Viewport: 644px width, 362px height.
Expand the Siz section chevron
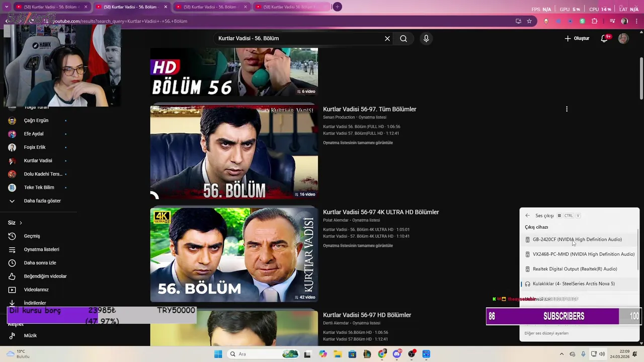click(21, 223)
